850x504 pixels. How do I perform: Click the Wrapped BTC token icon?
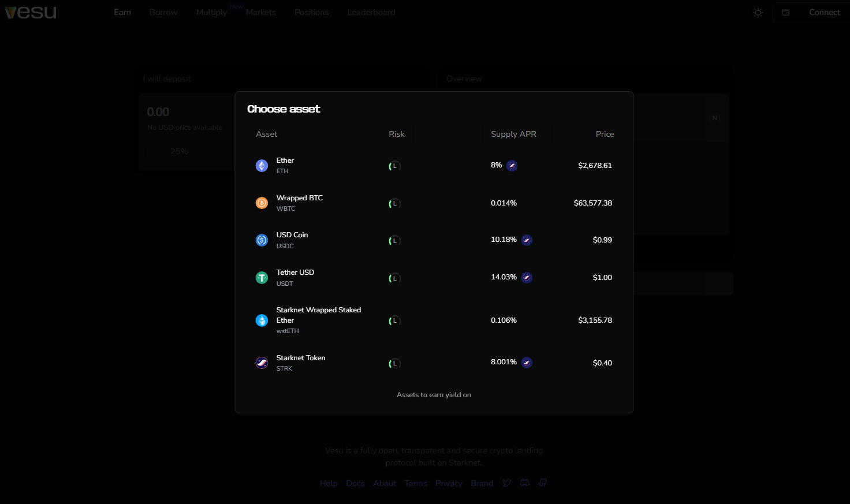tap(262, 203)
